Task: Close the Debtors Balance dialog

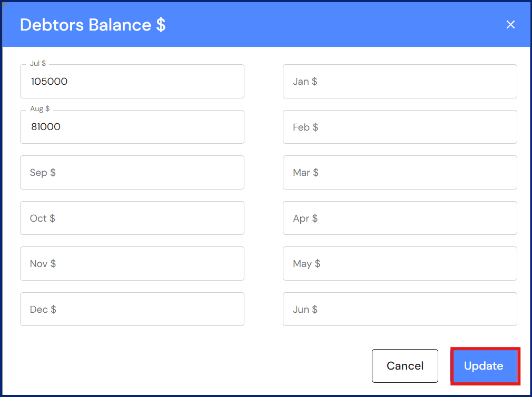Action: pyautogui.click(x=510, y=25)
